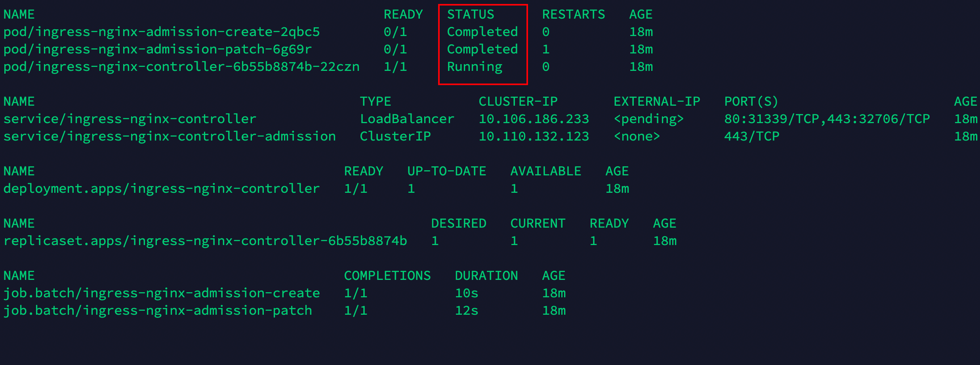Viewport: 980px width, 365px height.
Task: Select the pod ingress-nginx-controller-6b55b8874b-22czn entry
Action: (181, 67)
